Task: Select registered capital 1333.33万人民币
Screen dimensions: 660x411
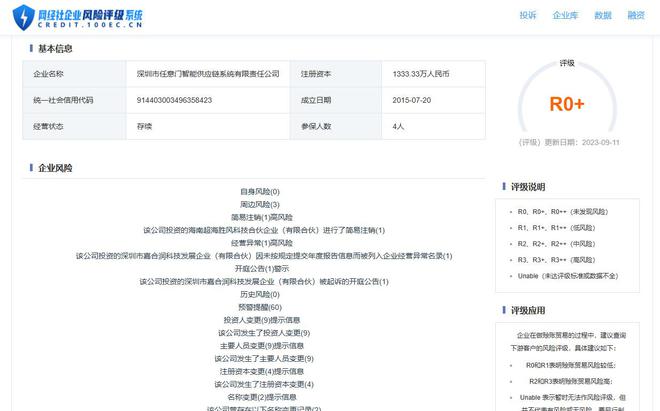Action: pos(421,74)
